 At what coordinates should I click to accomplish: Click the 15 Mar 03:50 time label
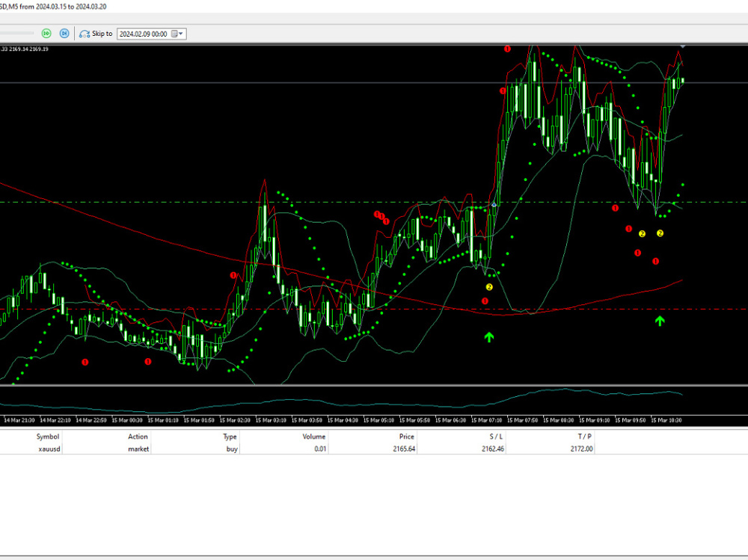(x=307, y=420)
